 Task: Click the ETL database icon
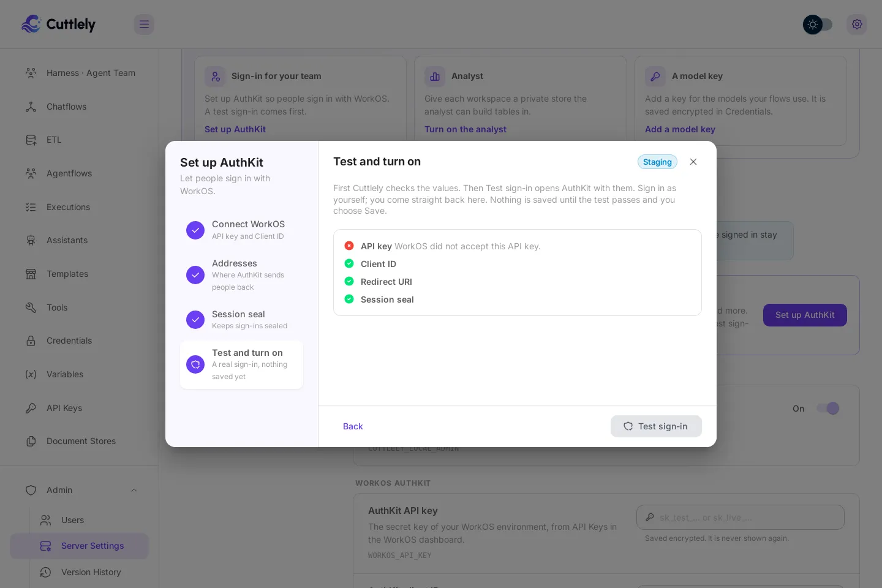(x=31, y=140)
